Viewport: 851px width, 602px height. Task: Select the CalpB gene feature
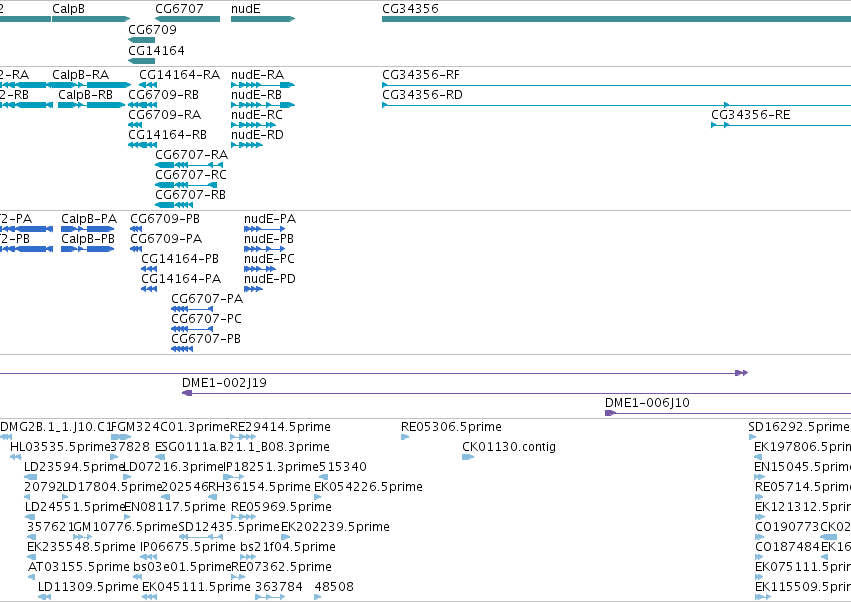[91, 19]
